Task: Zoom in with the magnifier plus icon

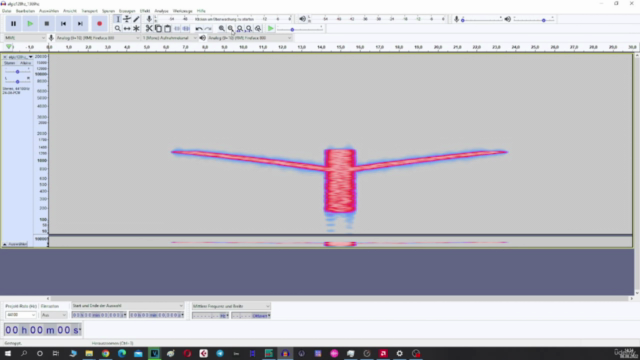Action: click(x=221, y=29)
